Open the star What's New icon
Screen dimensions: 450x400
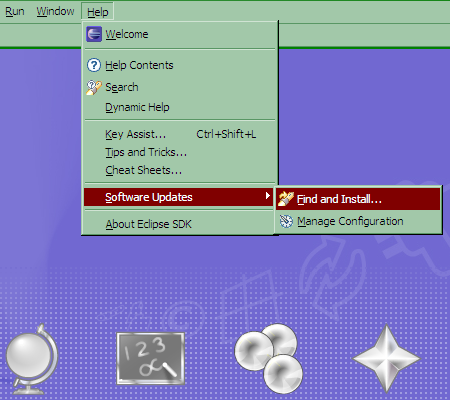(386, 359)
